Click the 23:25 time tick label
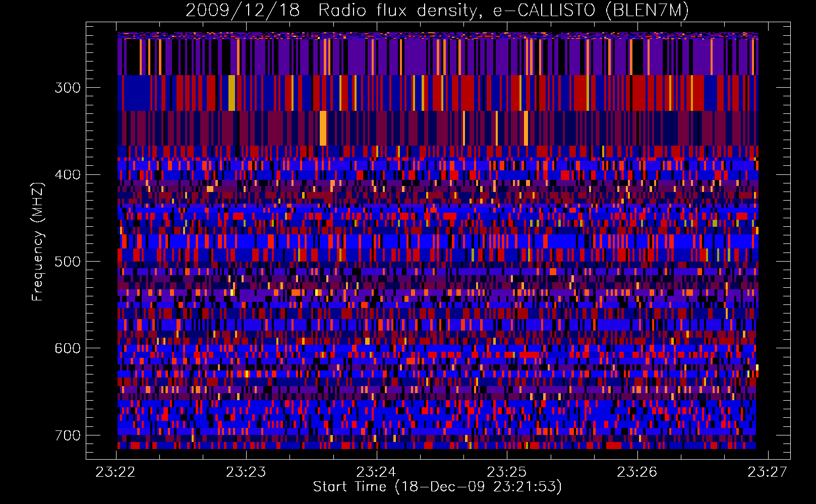This screenshot has width=816, height=504. (x=506, y=472)
